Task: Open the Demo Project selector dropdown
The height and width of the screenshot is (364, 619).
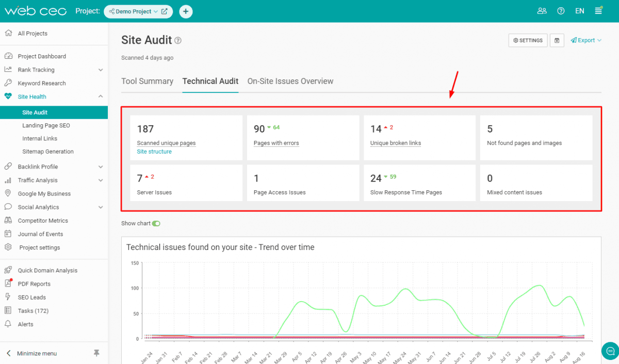Action: pyautogui.click(x=134, y=11)
